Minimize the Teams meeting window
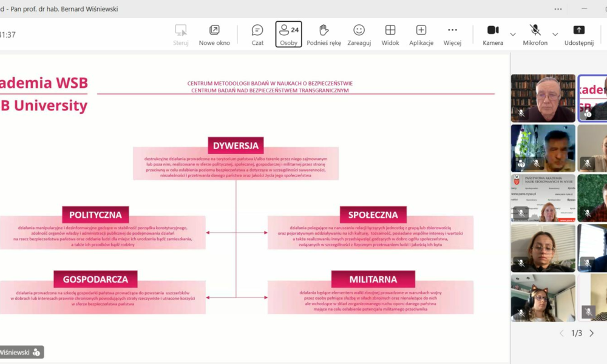Image resolution: width=607 pixels, height=364 pixels. tap(584, 8)
